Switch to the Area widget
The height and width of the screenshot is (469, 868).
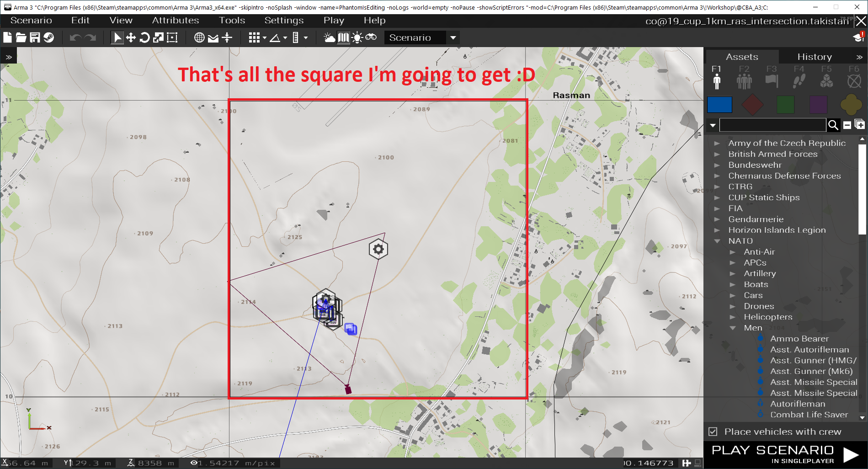click(x=172, y=37)
